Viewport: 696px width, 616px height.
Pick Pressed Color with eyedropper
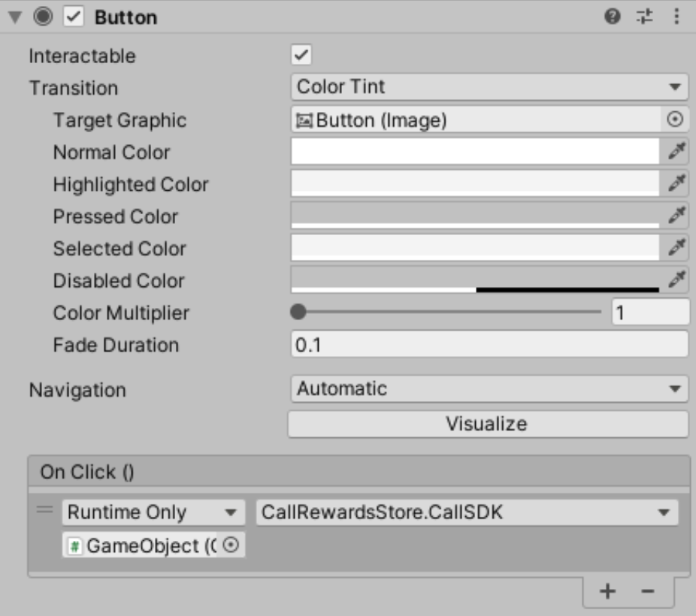coord(676,216)
